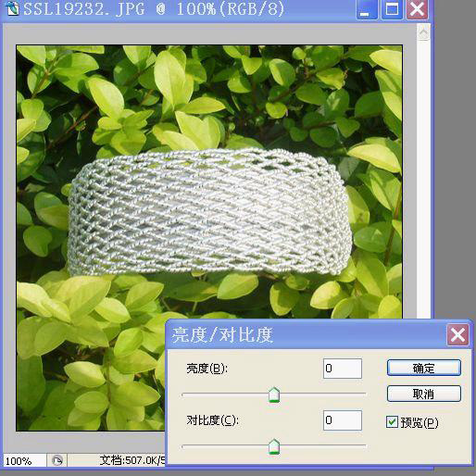476x476 pixels.
Task: Click the SSL19232.JPG window title text
Action: pos(154,8)
